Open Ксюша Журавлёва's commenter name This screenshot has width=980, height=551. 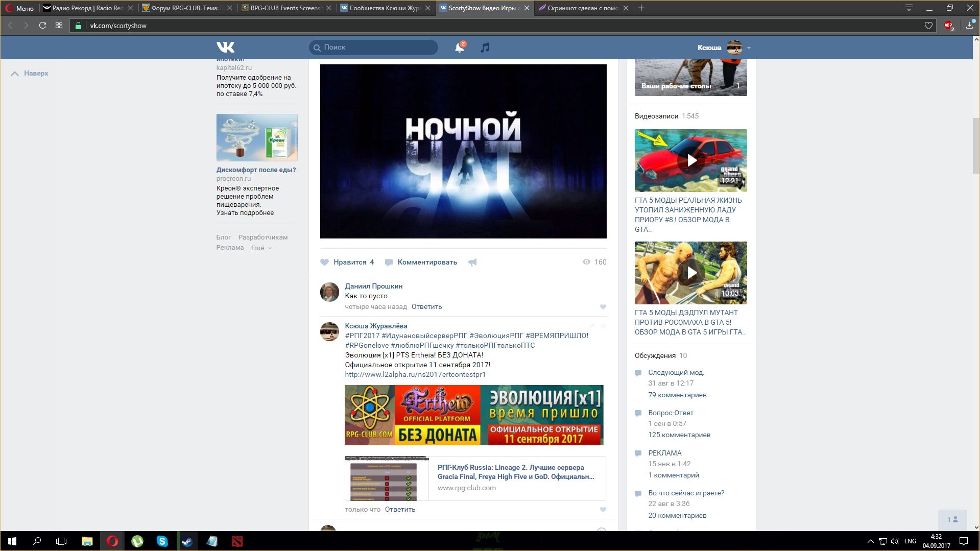click(376, 326)
